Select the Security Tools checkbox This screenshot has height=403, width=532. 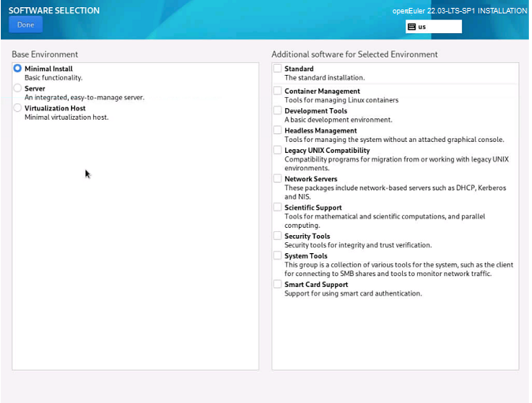click(277, 236)
